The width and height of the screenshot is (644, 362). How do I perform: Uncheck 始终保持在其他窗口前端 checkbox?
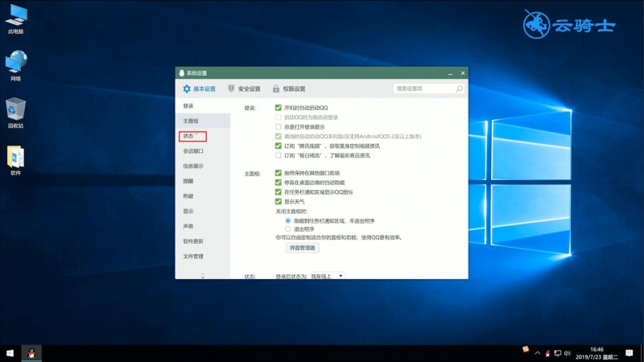click(x=278, y=173)
